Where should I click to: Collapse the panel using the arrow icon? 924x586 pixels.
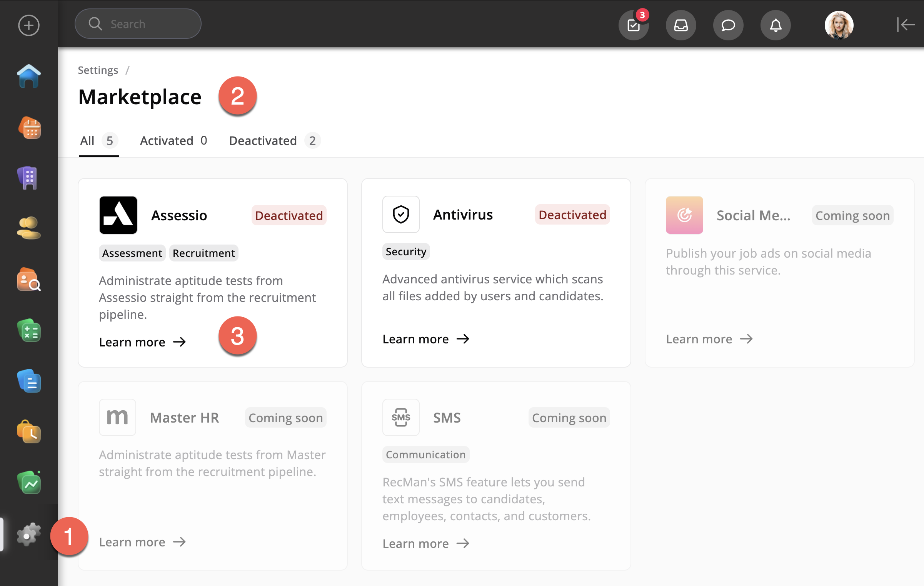(905, 25)
